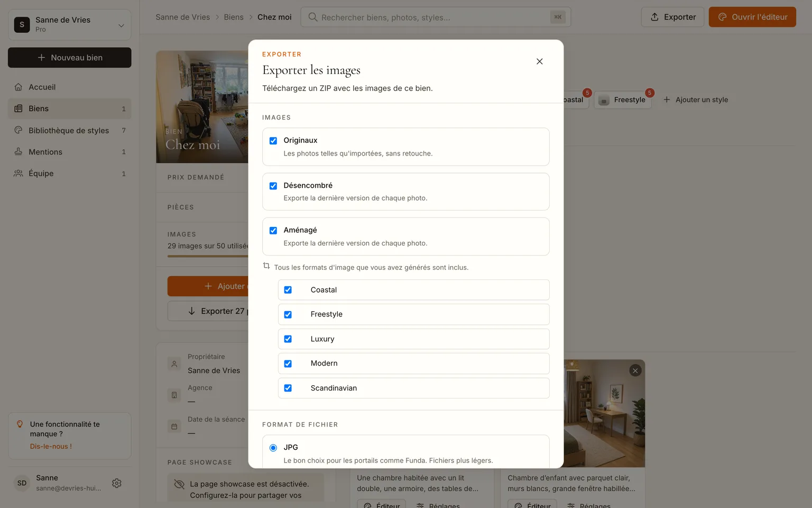Click Ouvrir l'éditeur button
This screenshot has width=812, height=508.
tap(752, 17)
